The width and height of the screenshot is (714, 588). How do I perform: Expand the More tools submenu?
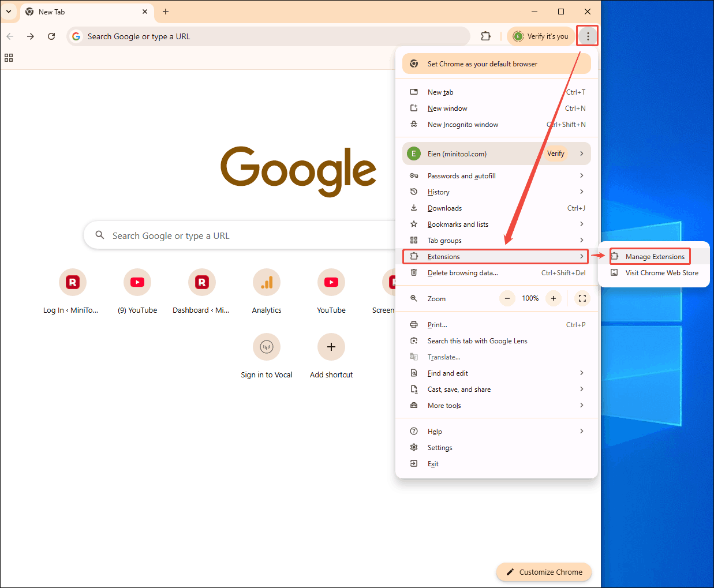(x=444, y=405)
